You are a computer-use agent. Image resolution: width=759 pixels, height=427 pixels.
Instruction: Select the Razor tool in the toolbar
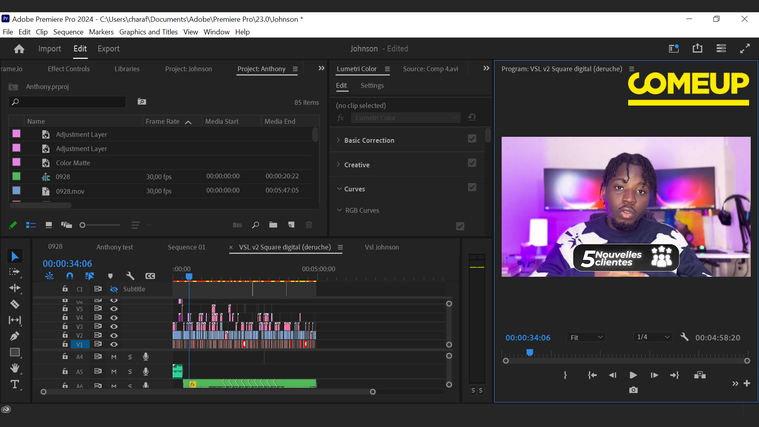coord(15,304)
